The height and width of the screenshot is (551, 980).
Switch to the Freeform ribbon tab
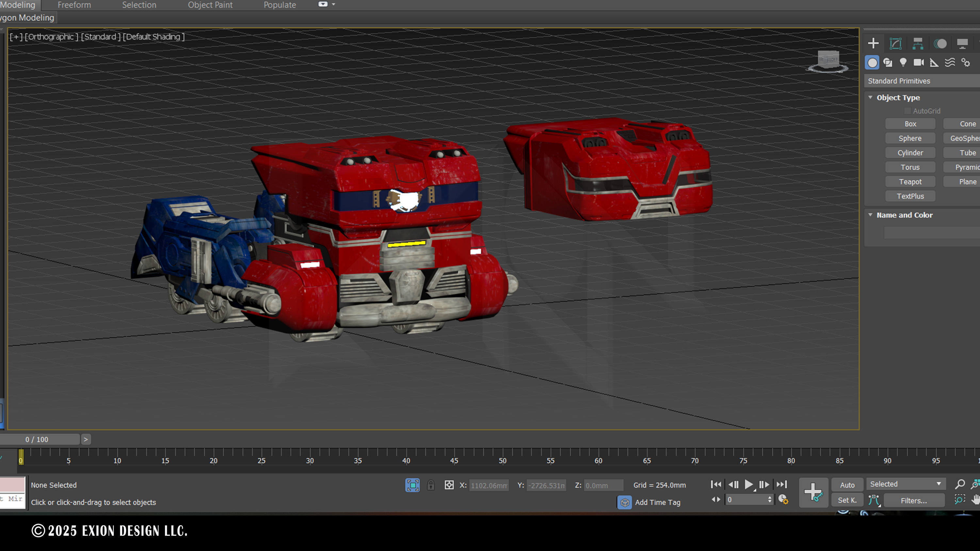(x=74, y=5)
